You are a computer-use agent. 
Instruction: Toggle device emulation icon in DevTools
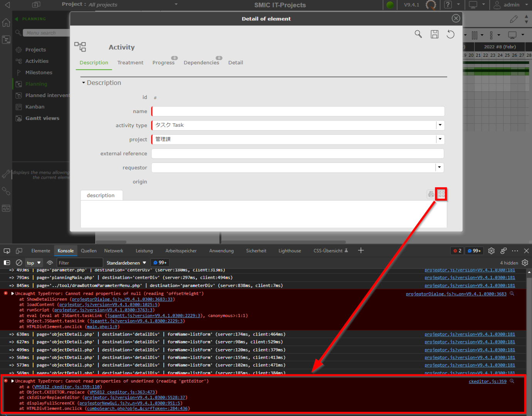click(x=19, y=251)
